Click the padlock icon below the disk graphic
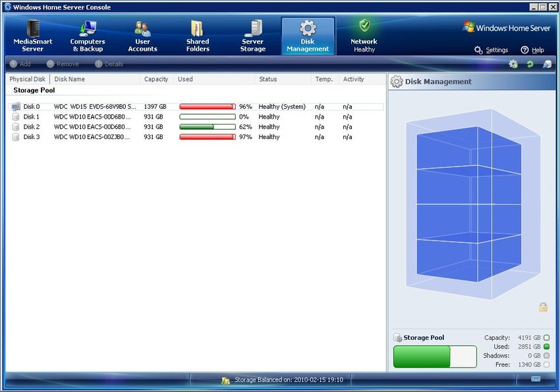560x392 pixels. click(x=544, y=306)
